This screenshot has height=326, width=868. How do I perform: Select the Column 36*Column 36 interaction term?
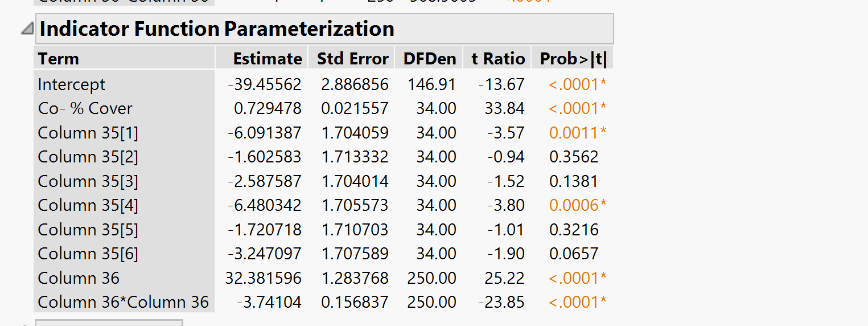click(123, 302)
